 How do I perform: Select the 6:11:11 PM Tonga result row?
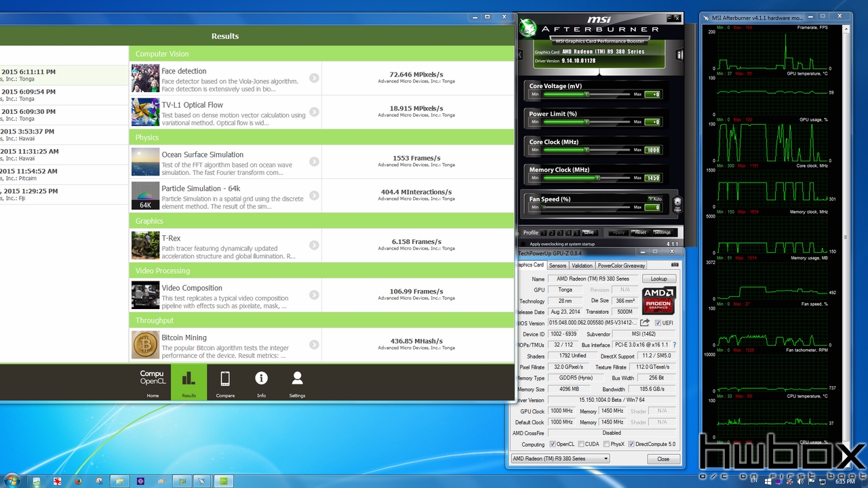[64, 75]
